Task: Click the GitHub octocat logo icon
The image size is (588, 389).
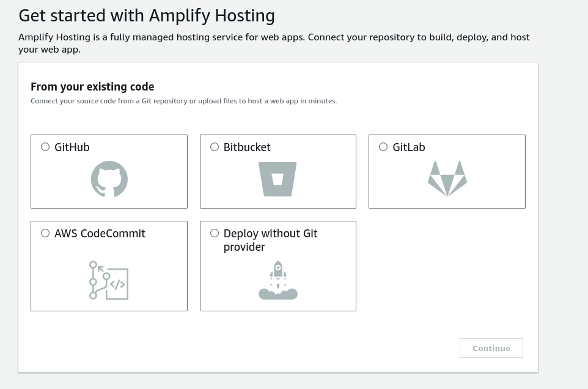Action: click(x=109, y=179)
